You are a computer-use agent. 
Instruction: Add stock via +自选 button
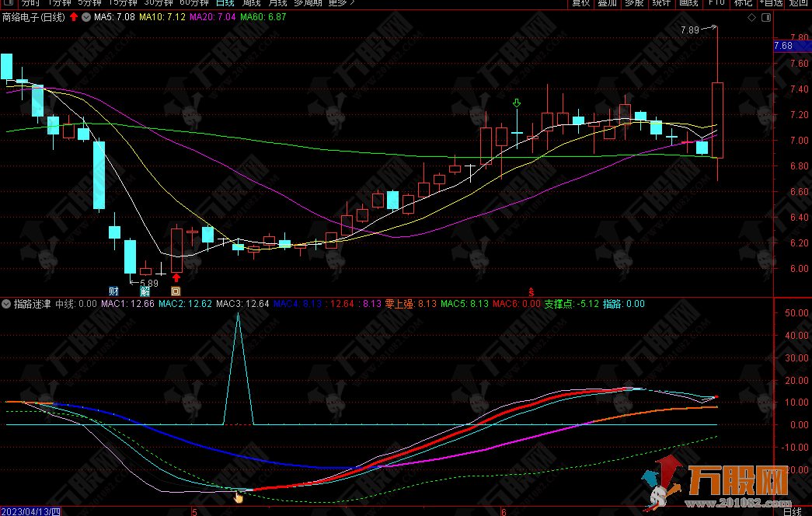point(771,2)
